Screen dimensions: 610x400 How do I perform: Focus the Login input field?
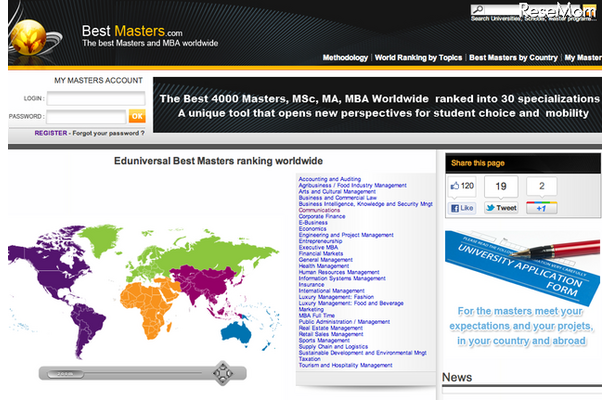pyautogui.click(x=96, y=98)
